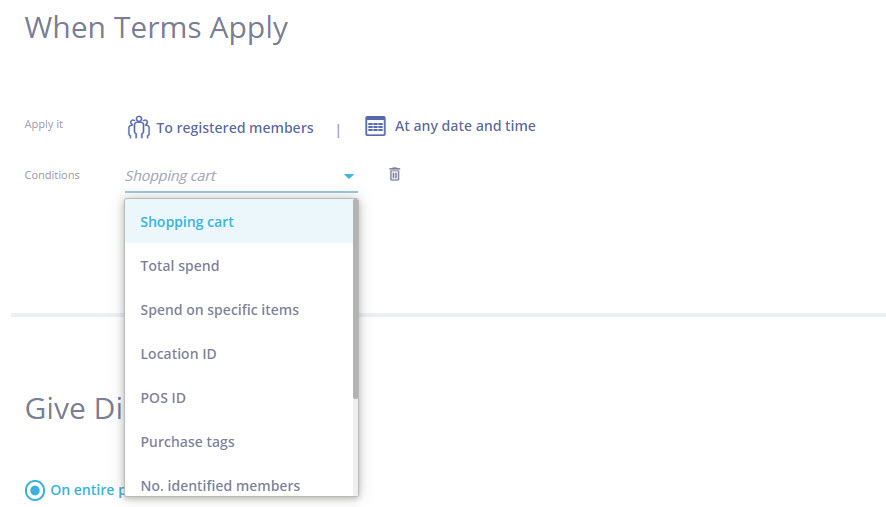Click the calendar icon beside date and time

click(x=375, y=126)
